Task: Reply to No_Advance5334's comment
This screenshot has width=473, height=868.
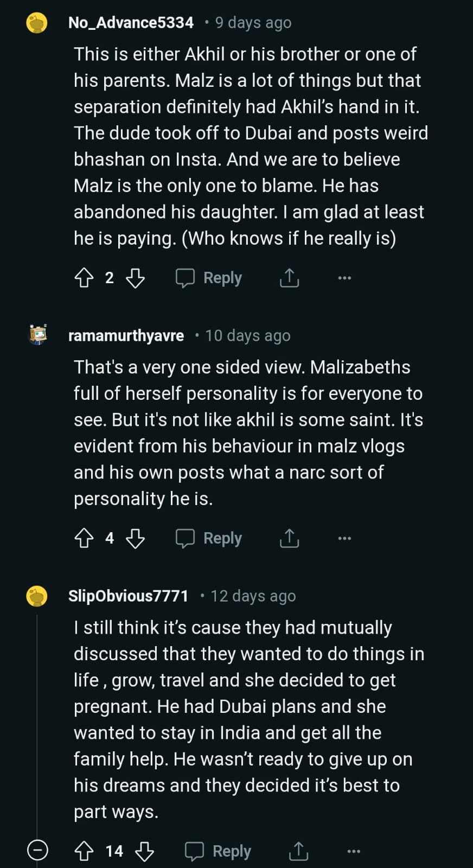Action: click(x=209, y=278)
